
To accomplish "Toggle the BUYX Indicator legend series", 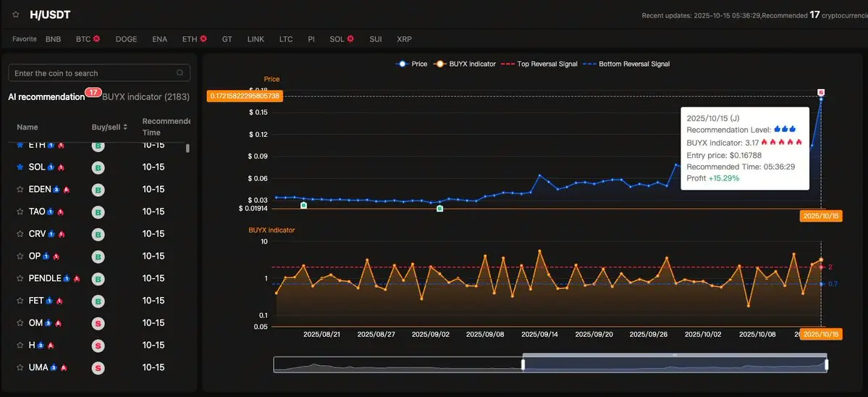I will point(464,64).
